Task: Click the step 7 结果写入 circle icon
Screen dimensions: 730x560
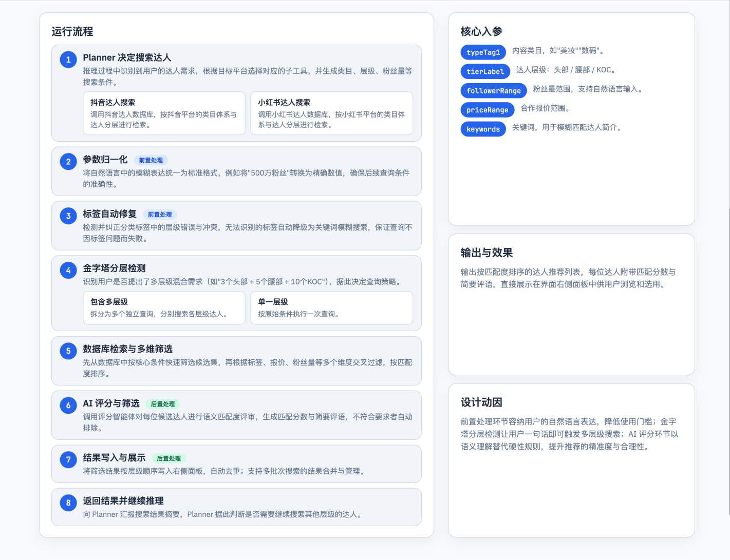Action: tap(68, 459)
